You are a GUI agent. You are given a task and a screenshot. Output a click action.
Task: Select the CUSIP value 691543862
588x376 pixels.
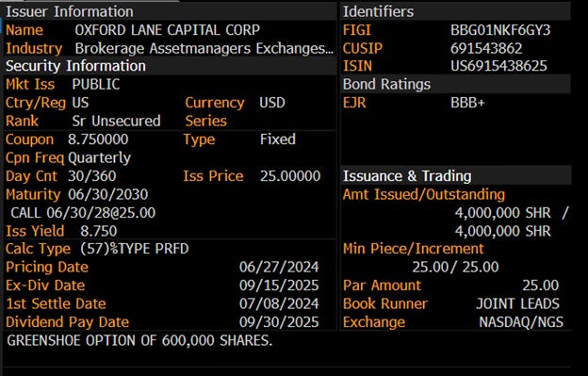(486, 48)
